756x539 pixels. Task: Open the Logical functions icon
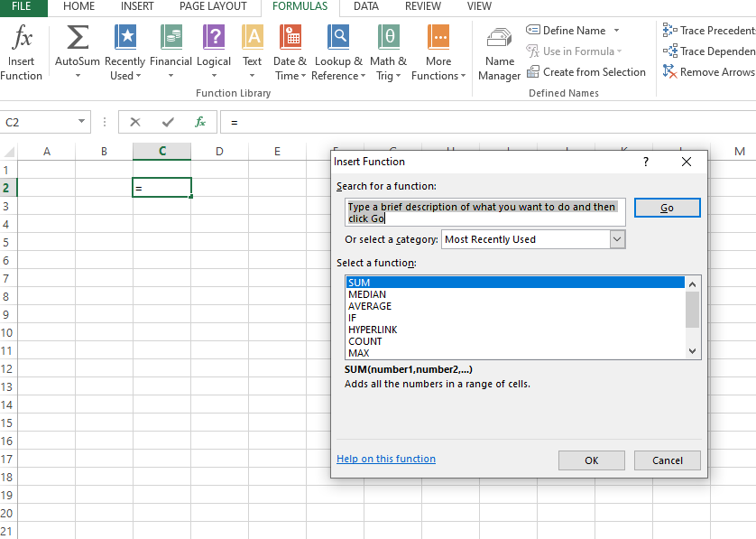214,39
